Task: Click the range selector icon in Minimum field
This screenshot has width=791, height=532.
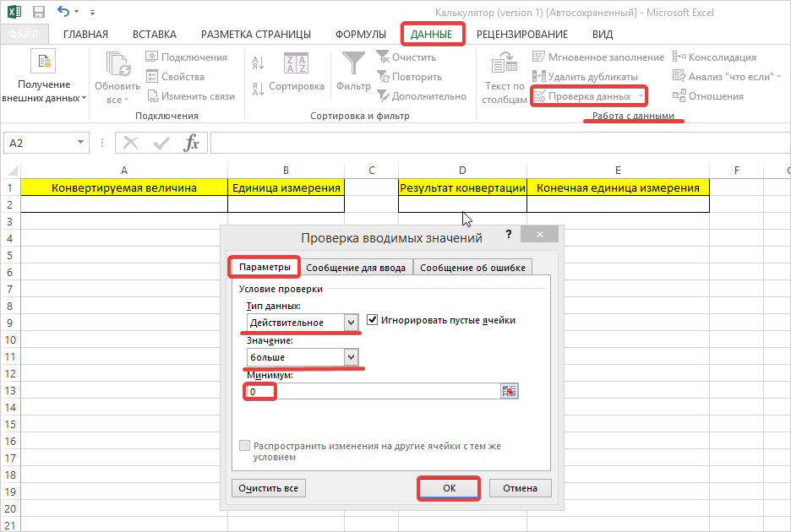Action: tap(509, 391)
